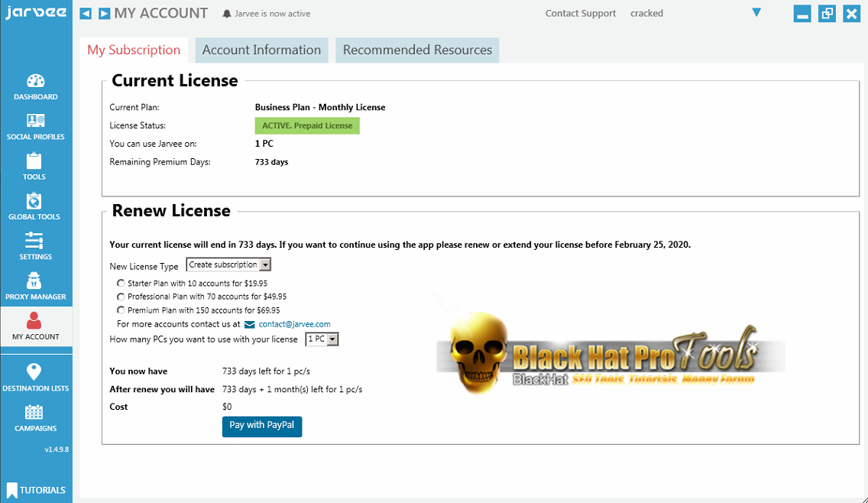Viewport: 868px width, 503px height.
Task: Click contact@jarvee.com email link
Action: (294, 325)
